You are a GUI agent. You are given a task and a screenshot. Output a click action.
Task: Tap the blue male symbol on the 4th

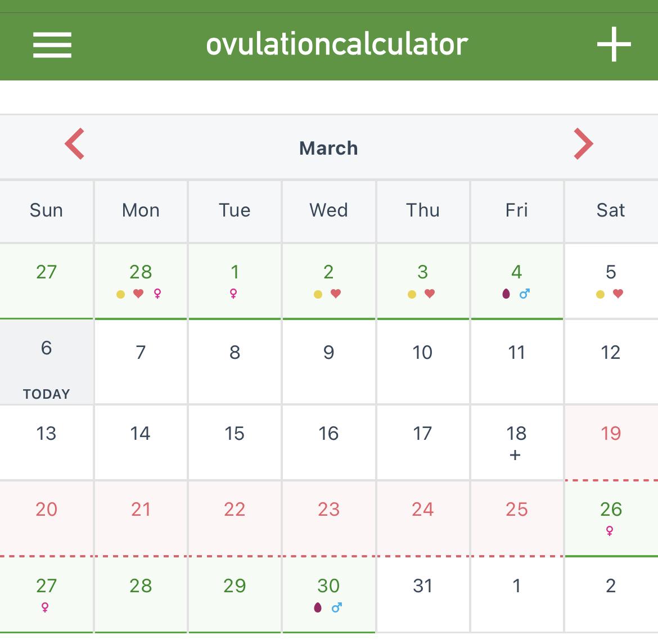tap(525, 294)
